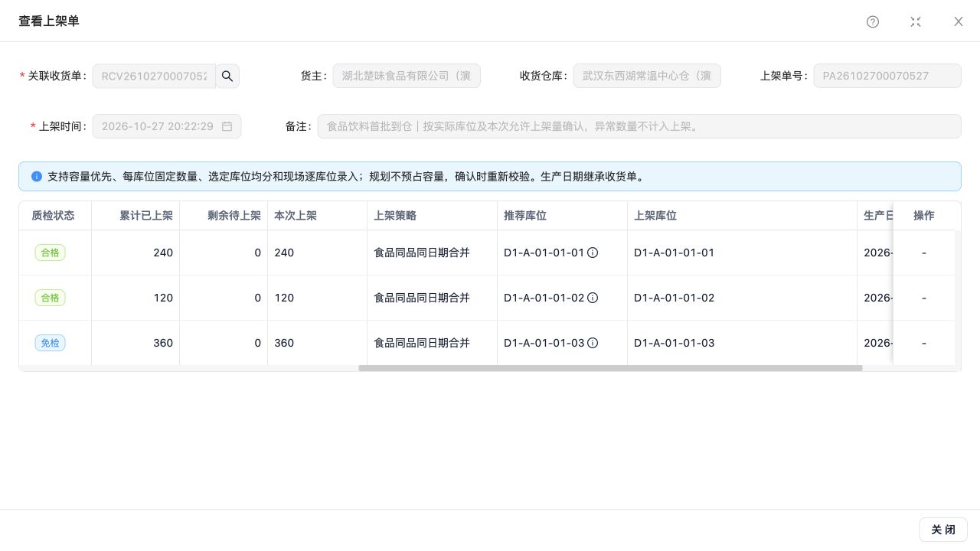Click the 合格 tag in the 240 row
Viewport: 980px width, 551px height.
50,253
